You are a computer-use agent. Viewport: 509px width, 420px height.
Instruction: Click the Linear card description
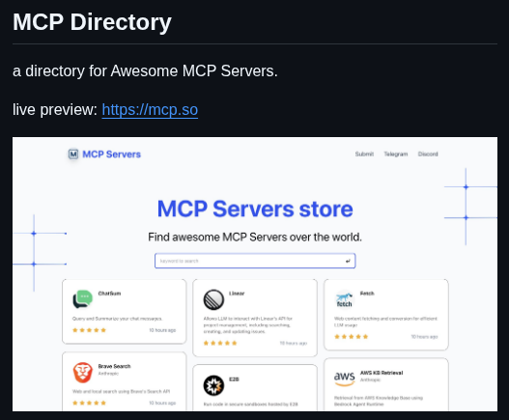pyautogui.click(x=248, y=325)
